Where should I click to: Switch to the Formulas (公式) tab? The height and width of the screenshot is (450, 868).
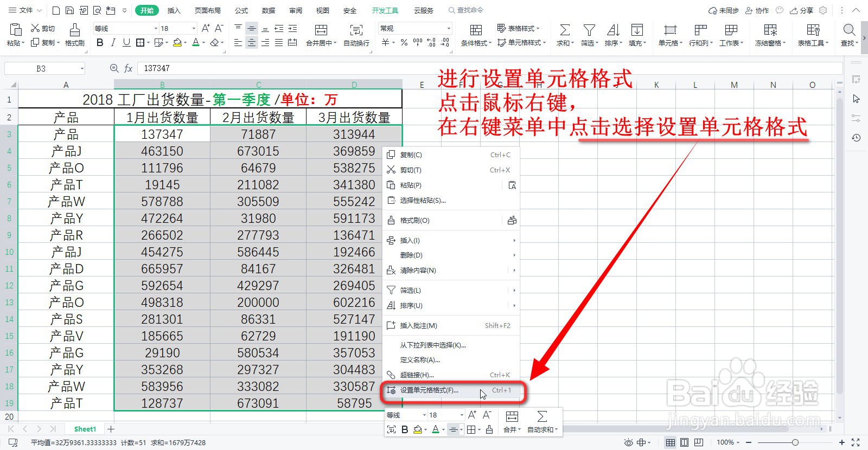pos(241,10)
